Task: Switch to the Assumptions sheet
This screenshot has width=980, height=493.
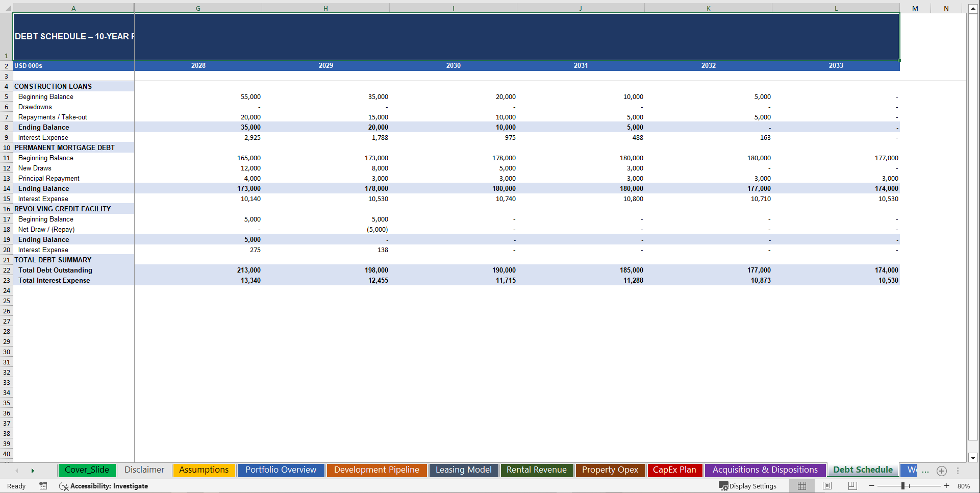Action: [x=204, y=470]
